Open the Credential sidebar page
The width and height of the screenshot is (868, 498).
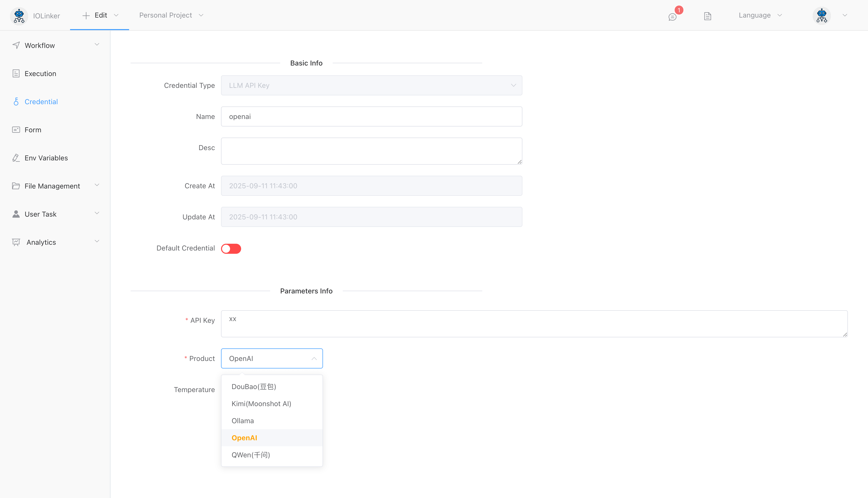[41, 102]
